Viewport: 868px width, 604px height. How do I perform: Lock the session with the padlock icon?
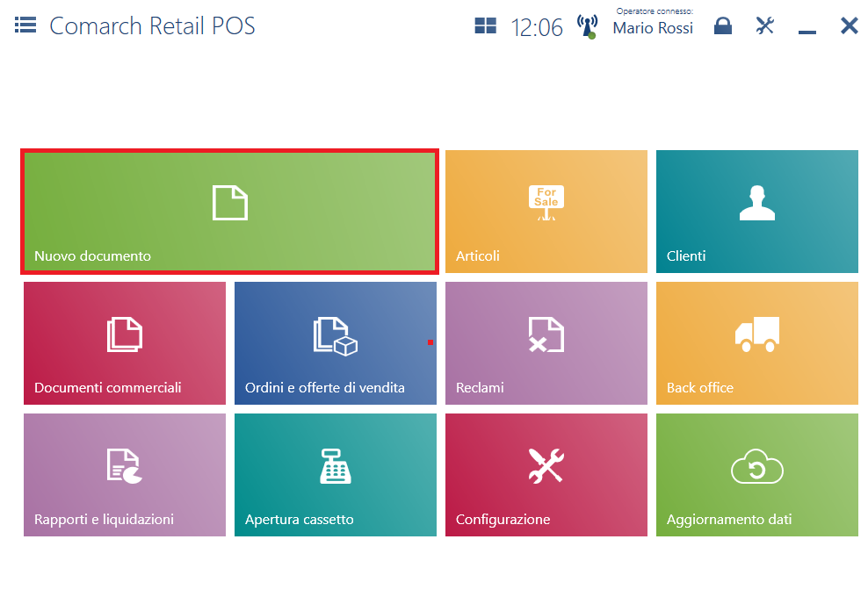pyautogui.click(x=722, y=25)
